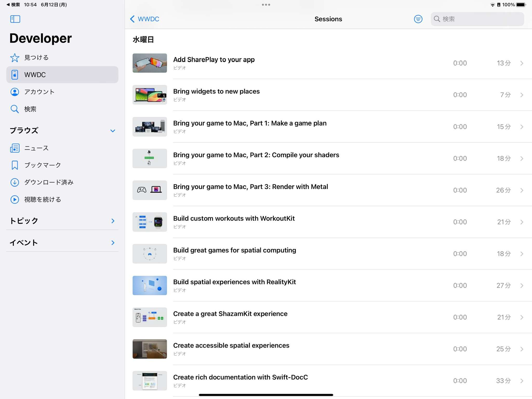The width and height of the screenshot is (532, 399).
Task: Go back to WWDC
Action: point(144,19)
